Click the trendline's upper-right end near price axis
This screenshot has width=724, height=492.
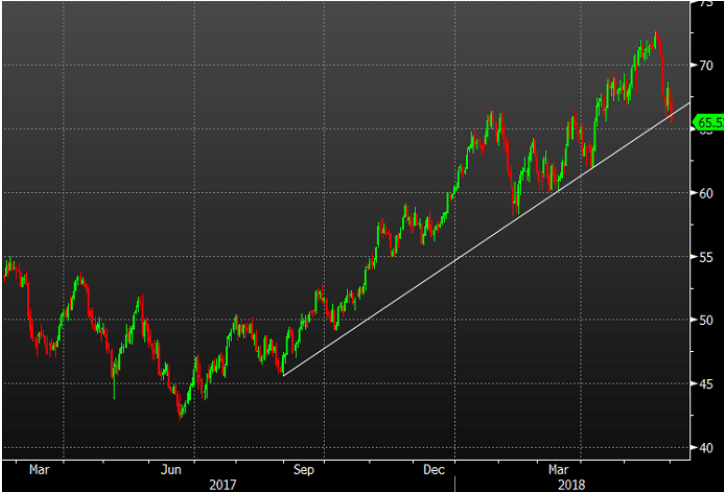tap(688, 103)
